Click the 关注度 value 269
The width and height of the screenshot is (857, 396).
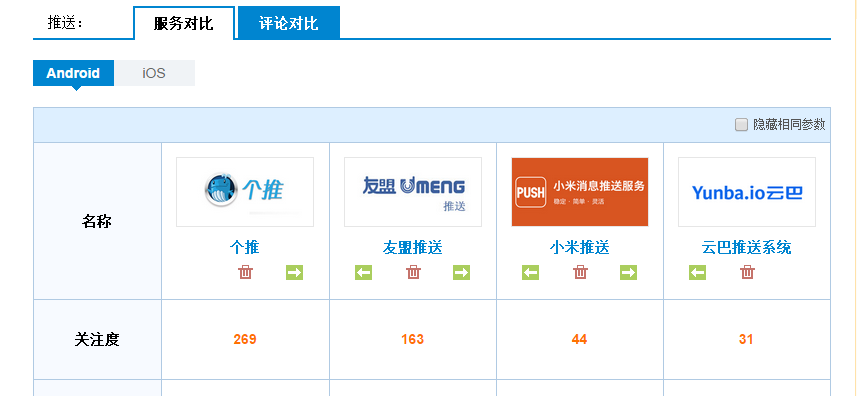pyautogui.click(x=245, y=340)
